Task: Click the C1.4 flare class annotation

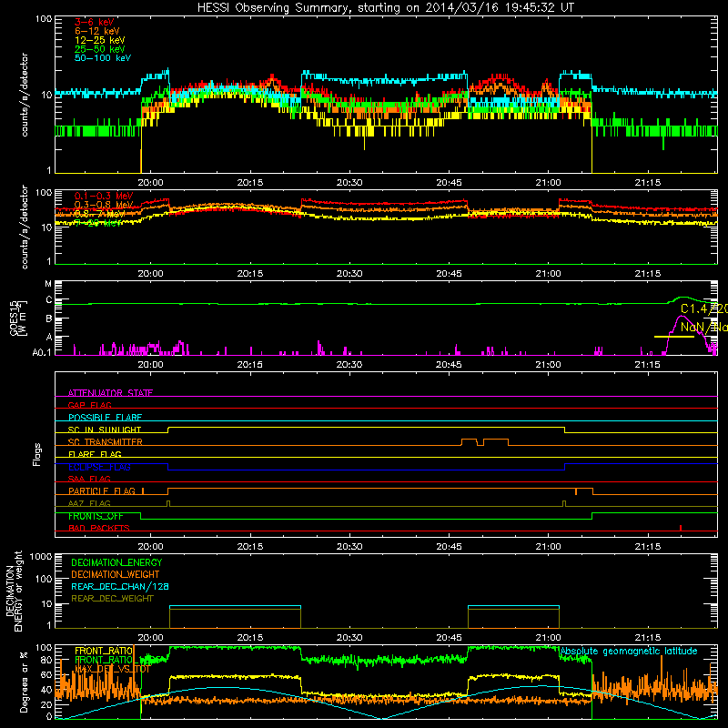Action: (703, 309)
